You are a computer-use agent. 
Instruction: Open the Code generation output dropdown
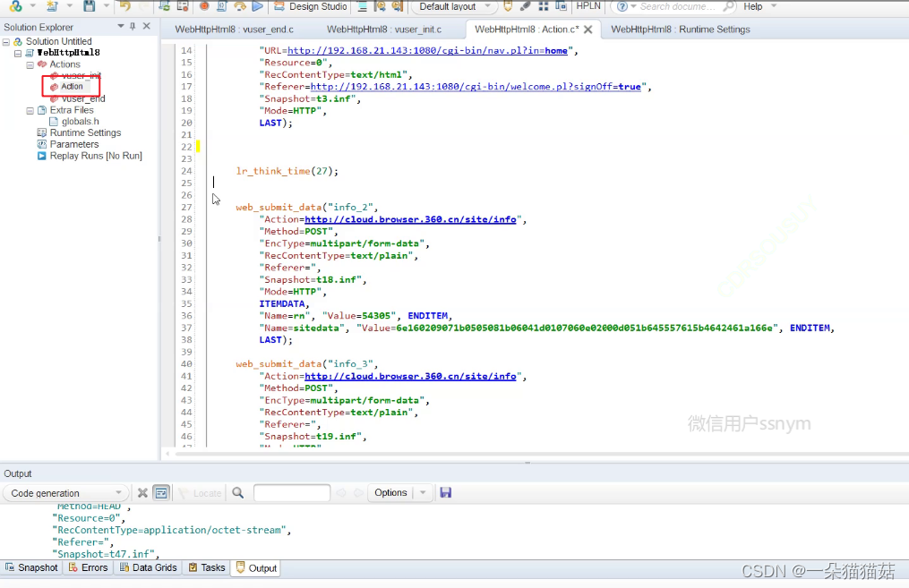tap(65, 493)
